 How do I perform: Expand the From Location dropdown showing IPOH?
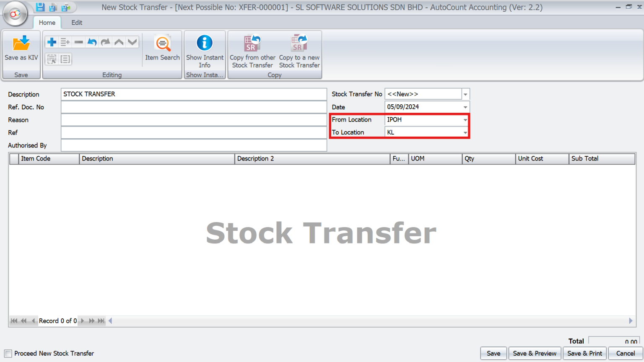click(465, 120)
